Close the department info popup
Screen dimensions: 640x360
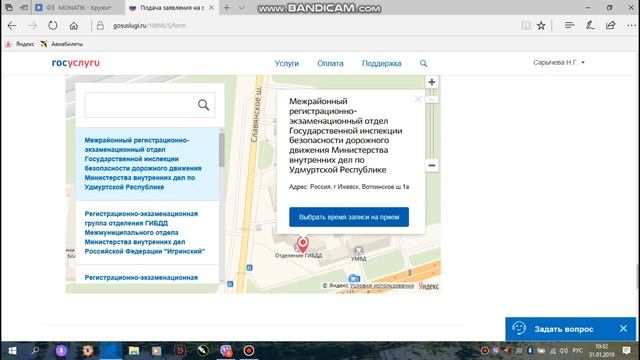[418, 99]
